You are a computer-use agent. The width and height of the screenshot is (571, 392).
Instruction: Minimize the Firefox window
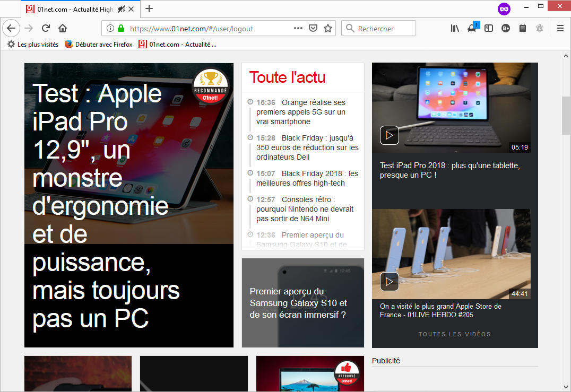coord(526,6)
